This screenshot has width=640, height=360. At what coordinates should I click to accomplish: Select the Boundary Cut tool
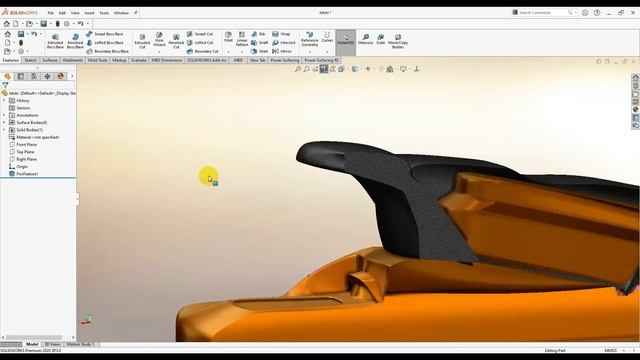(x=203, y=51)
